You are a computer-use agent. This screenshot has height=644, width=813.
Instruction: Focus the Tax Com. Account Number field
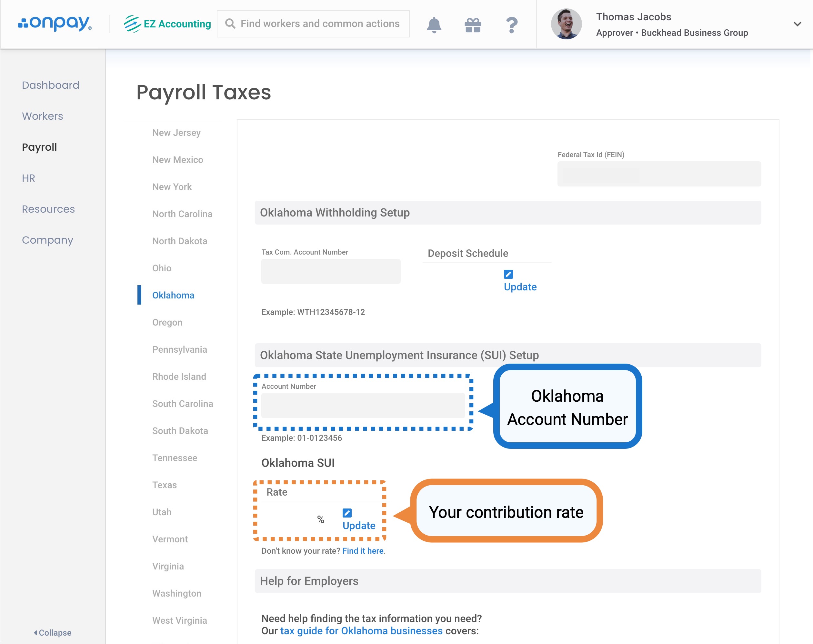point(331,271)
